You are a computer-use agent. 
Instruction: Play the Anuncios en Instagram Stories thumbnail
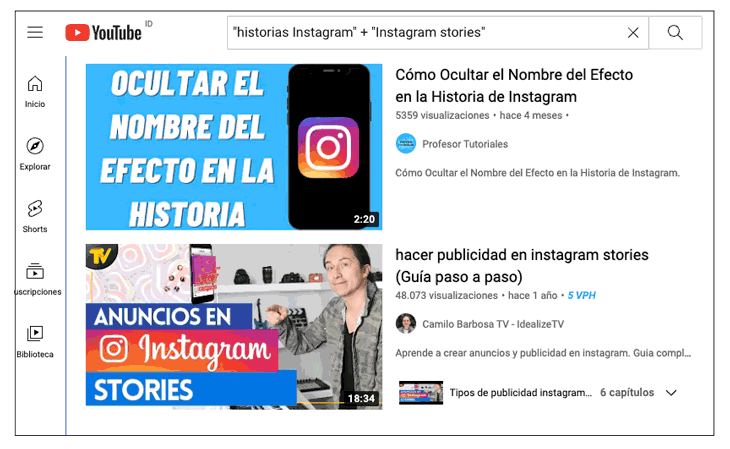point(234,327)
